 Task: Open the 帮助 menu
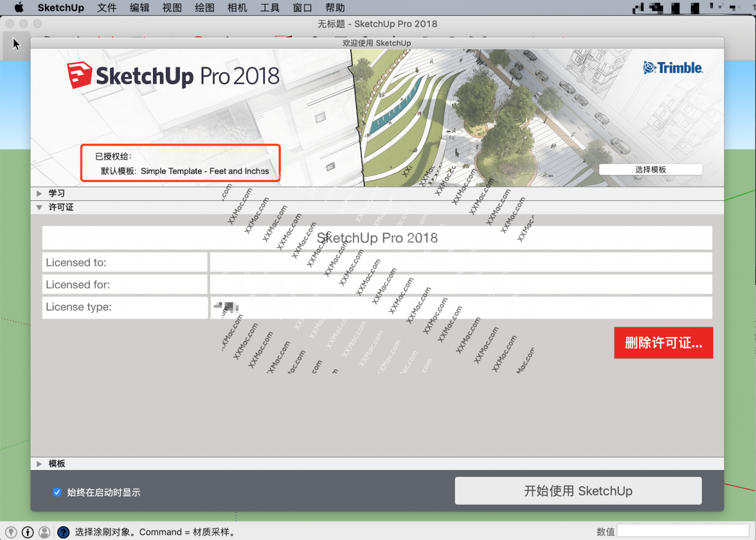coord(335,8)
